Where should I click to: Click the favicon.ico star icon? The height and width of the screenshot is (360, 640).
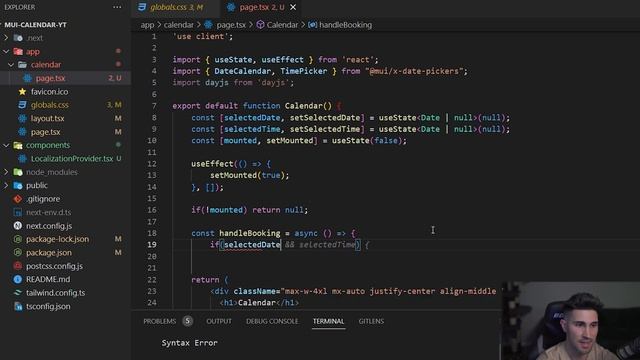pos(22,91)
